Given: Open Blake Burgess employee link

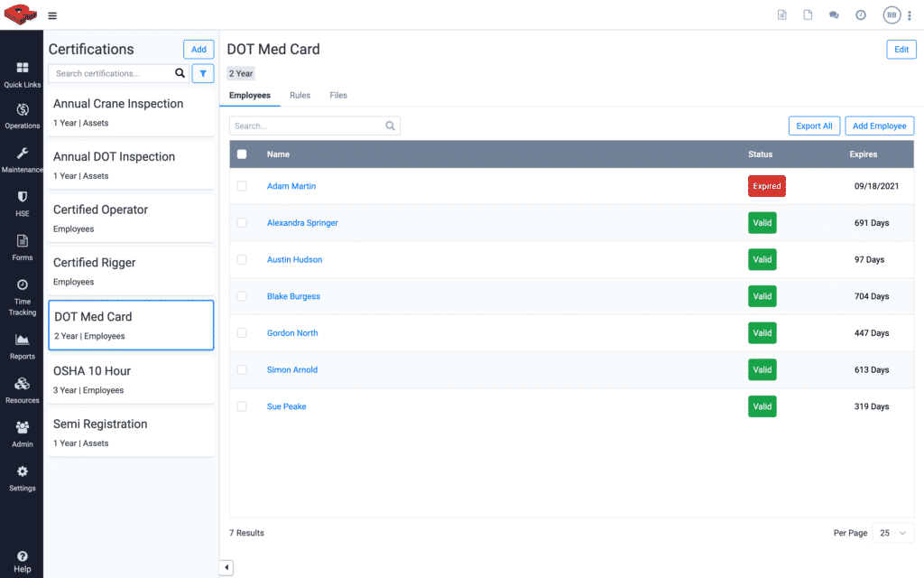Looking at the screenshot, I should tap(293, 296).
